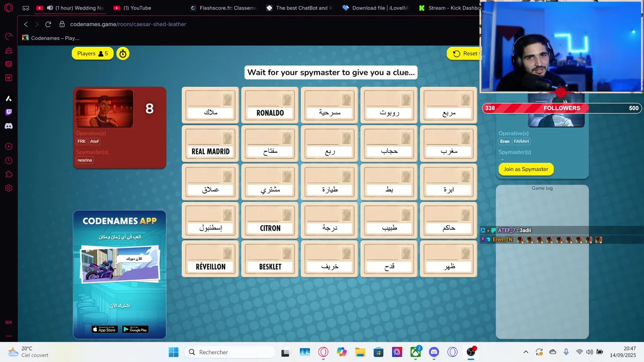Show hidden system tray icons
This screenshot has width=644, height=362.
pos(526,352)
